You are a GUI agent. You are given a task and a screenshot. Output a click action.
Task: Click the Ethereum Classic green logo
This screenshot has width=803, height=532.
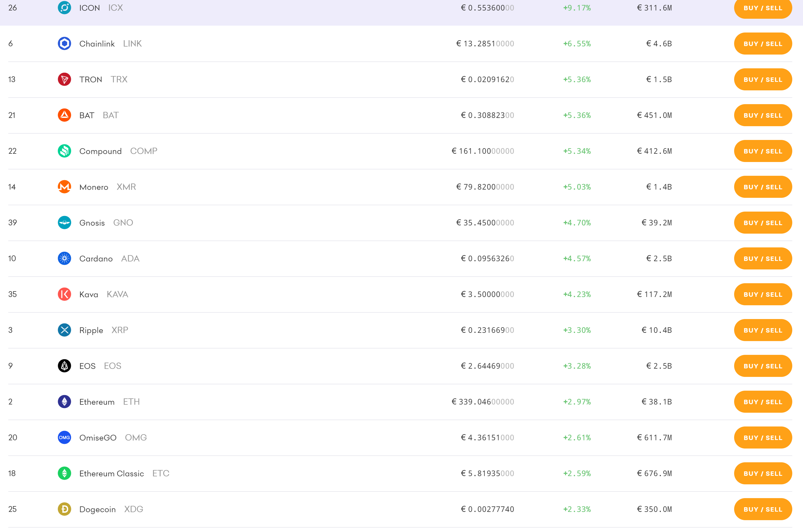(64, 473)
